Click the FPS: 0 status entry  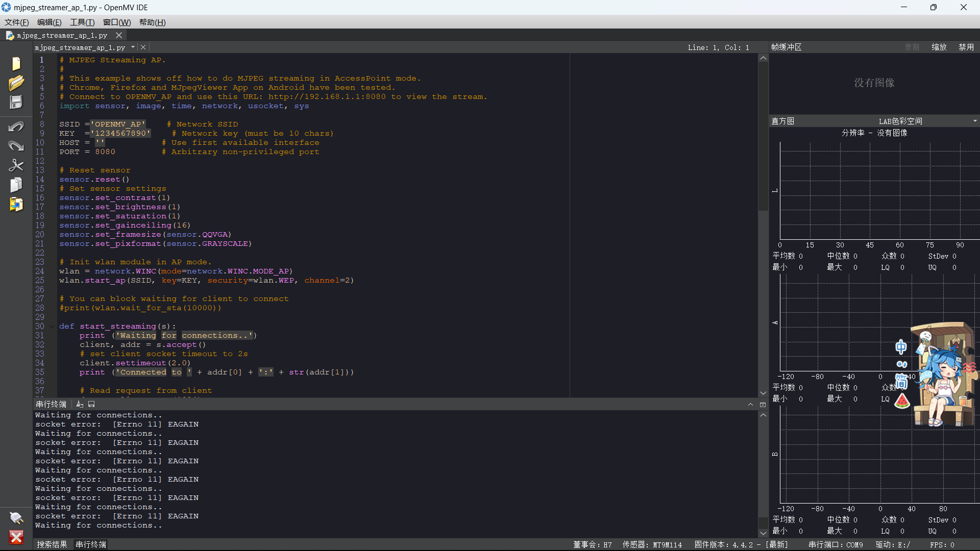(942, 545)
